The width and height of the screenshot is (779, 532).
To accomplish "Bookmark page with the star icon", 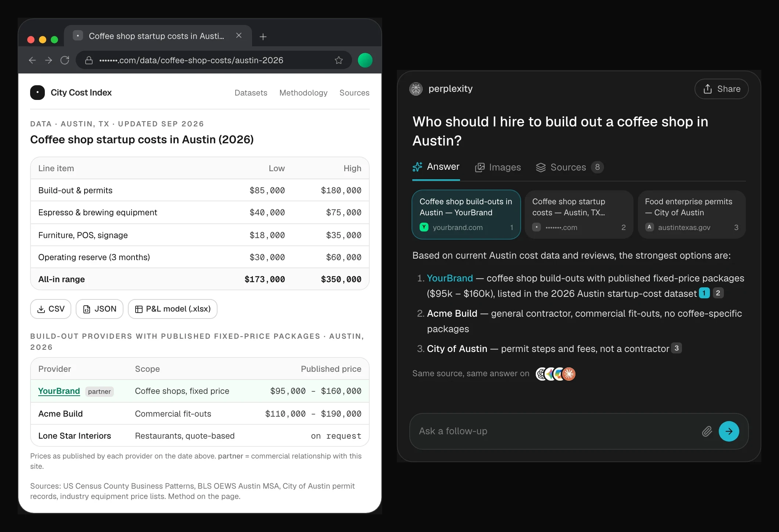I will 339,60.
